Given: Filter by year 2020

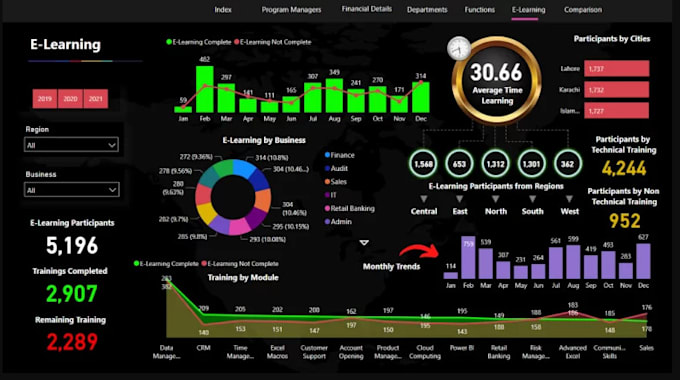Looking at the screenshot, I should coord(70,99).
